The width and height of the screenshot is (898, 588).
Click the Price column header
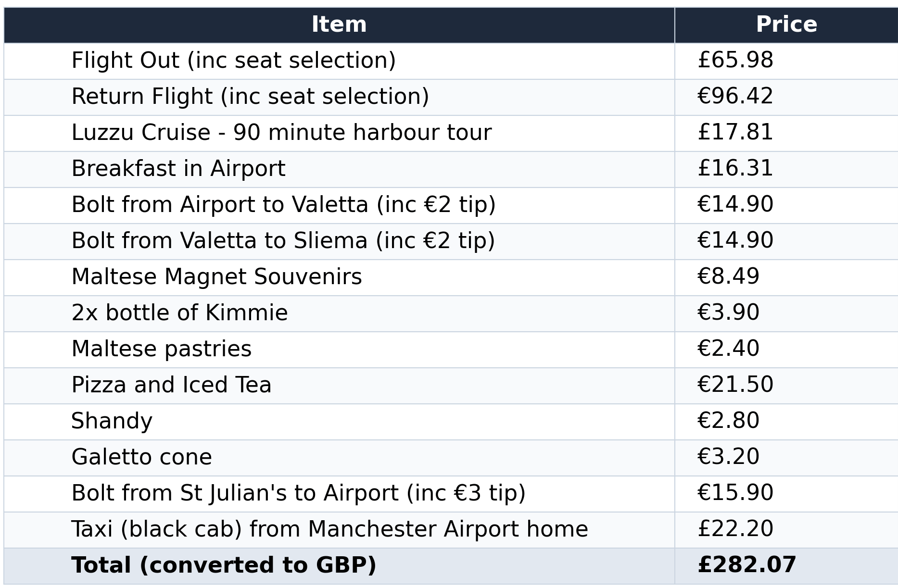tap(786, 25)
